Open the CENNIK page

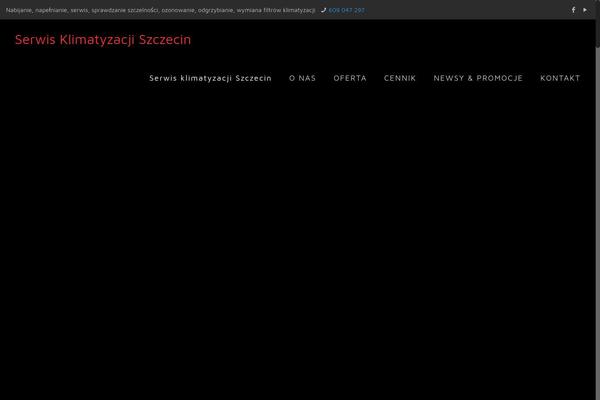tap(400, 78)
